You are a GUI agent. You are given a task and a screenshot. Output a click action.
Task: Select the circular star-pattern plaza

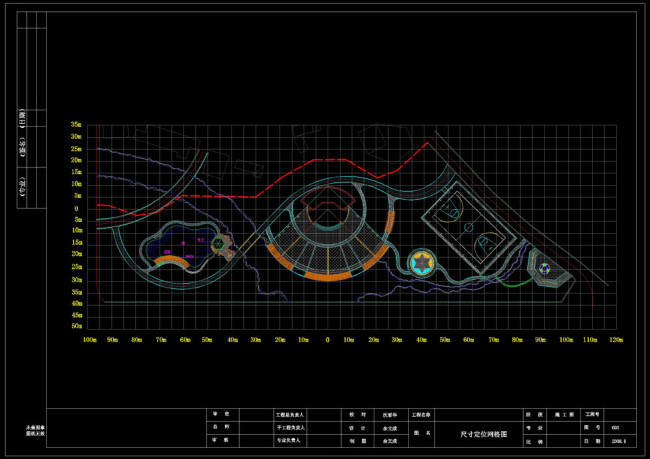click(x=422, y=262)
